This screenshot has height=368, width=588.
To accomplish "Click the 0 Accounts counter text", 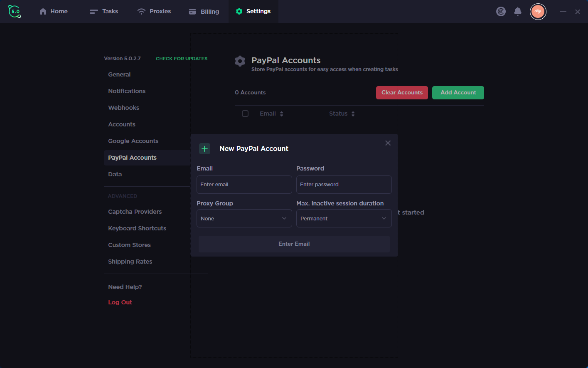I will pyautogui.click(x=250, y=93).
